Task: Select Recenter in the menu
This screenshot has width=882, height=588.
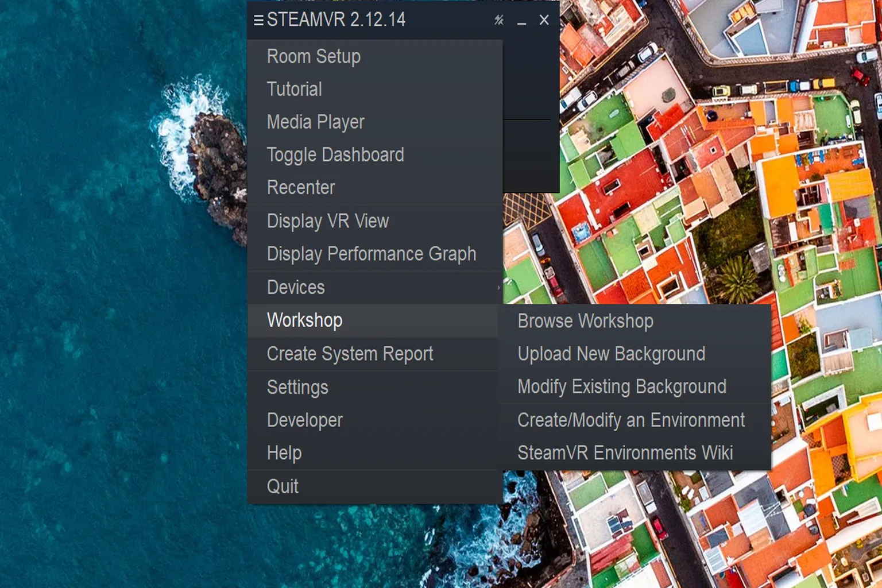Action: pyautogui.click(x=375, y=187)
